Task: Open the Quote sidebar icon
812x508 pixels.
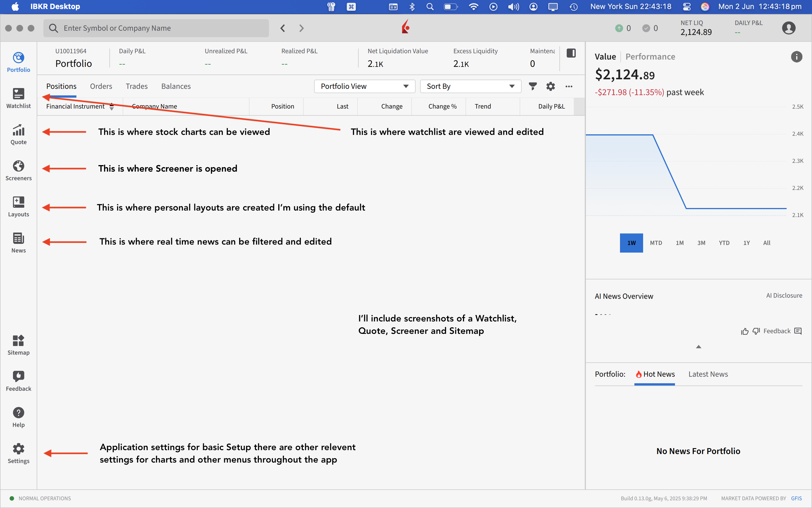Action: tap(18, 135)
